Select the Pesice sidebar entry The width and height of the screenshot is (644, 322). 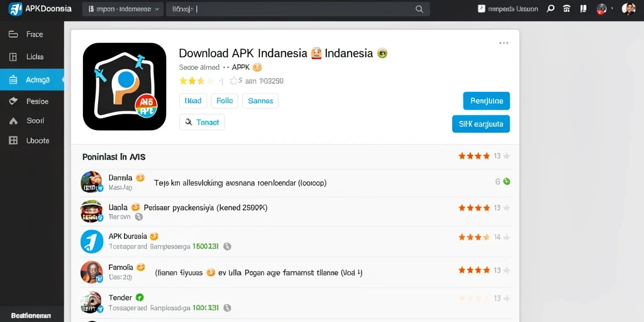[32, 101]
